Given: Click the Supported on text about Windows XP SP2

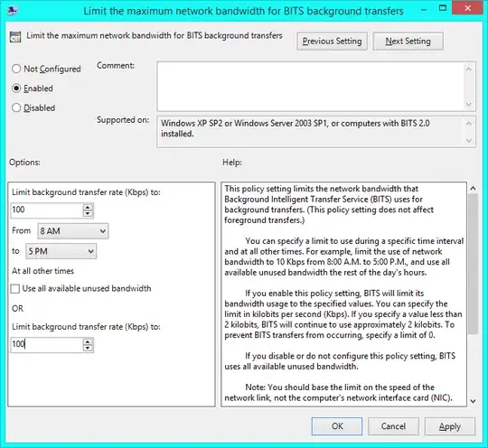Looking at the screenshot, I should pos(295,128).
